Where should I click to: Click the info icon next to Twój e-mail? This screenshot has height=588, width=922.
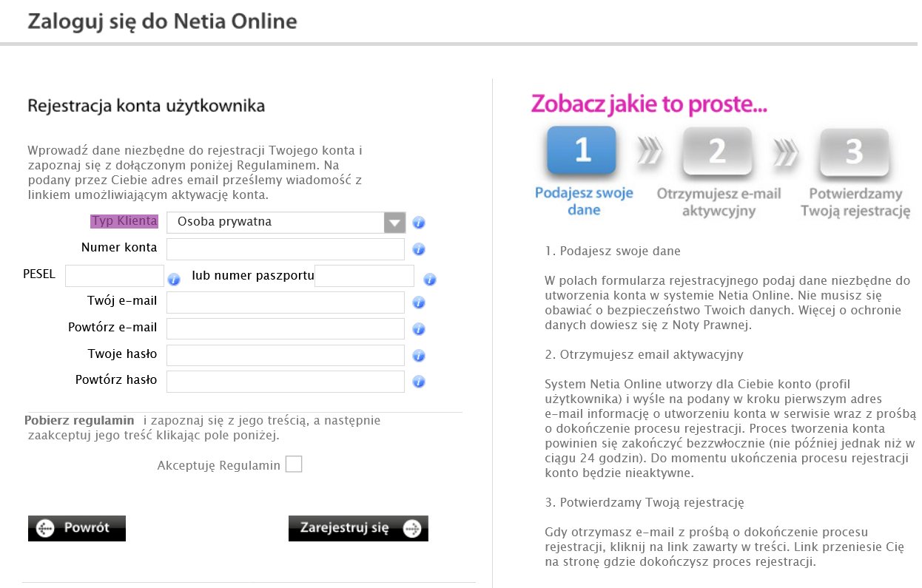tap(419, 303)
